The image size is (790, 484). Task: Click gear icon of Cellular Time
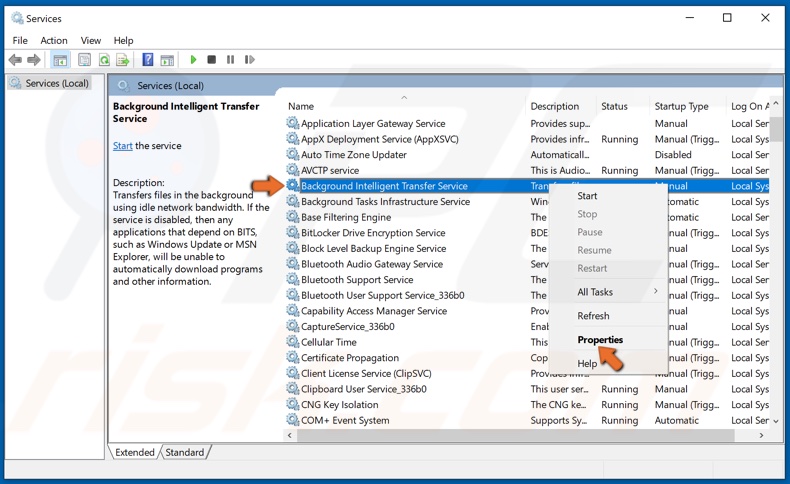tap(293, 341)
